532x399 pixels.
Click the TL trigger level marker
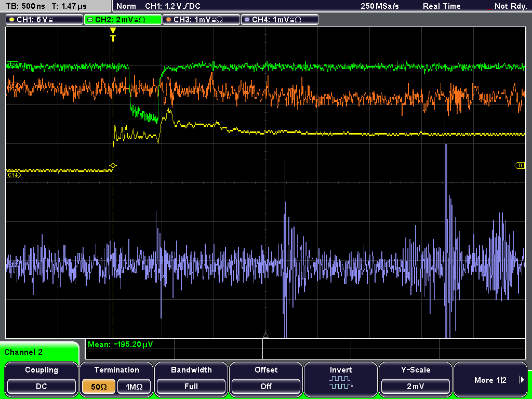(x=520, y=166)
